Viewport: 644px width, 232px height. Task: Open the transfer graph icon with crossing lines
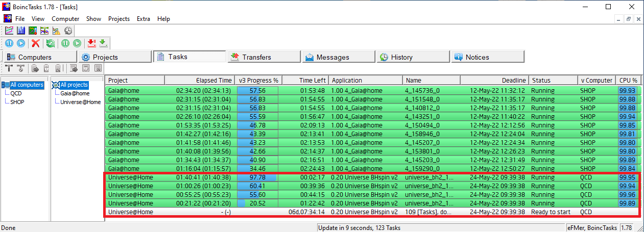pos(44,31)
